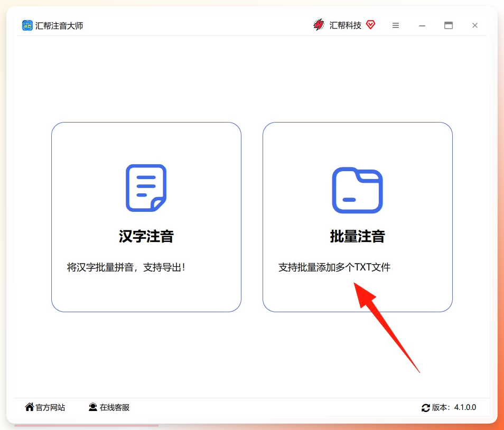Viewport: 504px width, 430px height.
Task: Open the hamburger menu in title bar
Action: [x=396, y=25]
